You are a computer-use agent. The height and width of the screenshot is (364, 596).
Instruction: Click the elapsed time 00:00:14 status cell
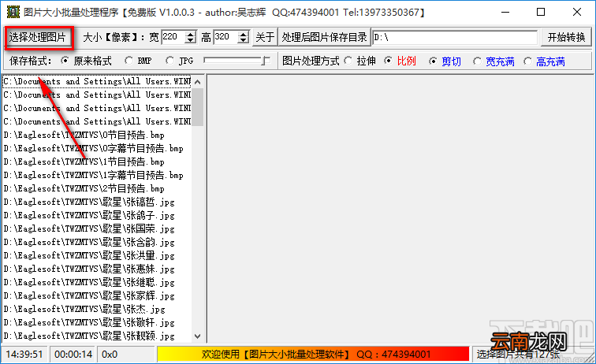(x=73, y=354)
